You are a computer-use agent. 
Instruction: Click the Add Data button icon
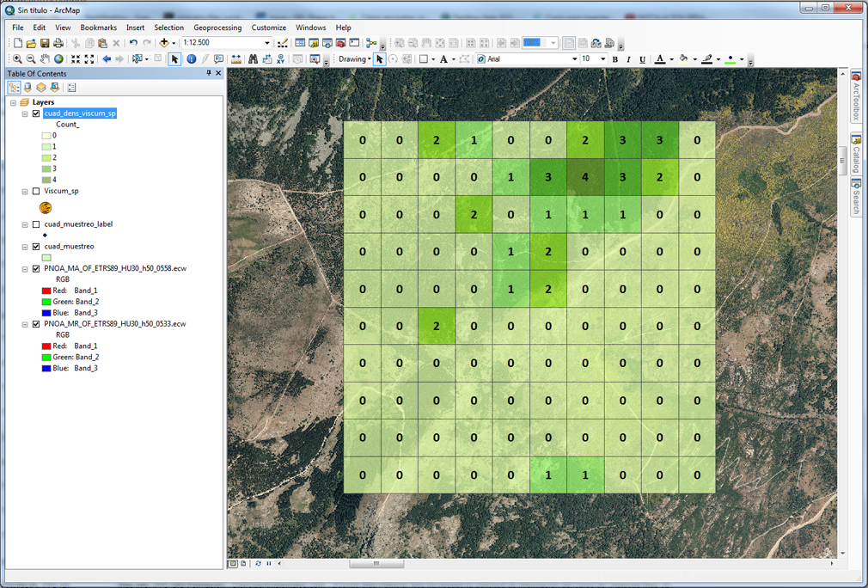tap(164, 43)
